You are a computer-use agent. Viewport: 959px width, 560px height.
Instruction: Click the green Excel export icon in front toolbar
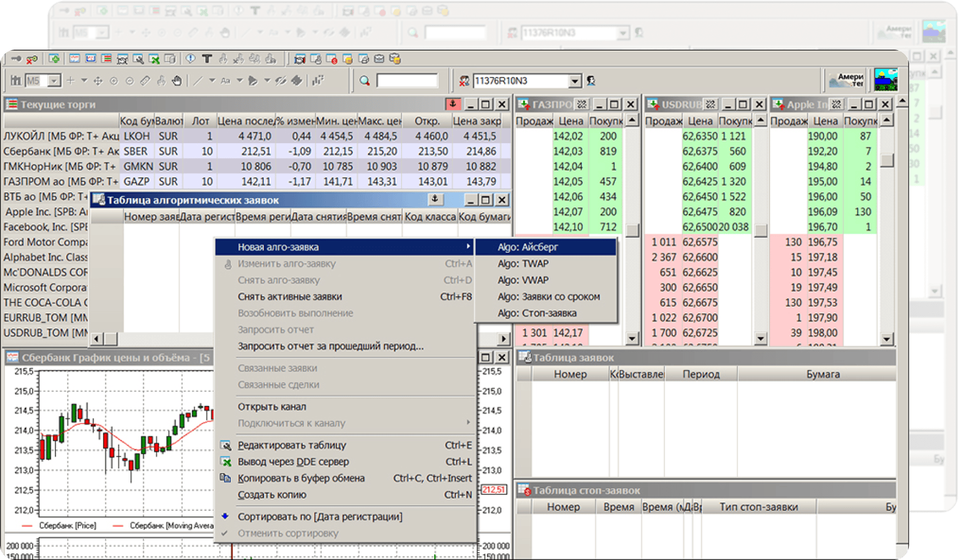click(x=154, y=59)
